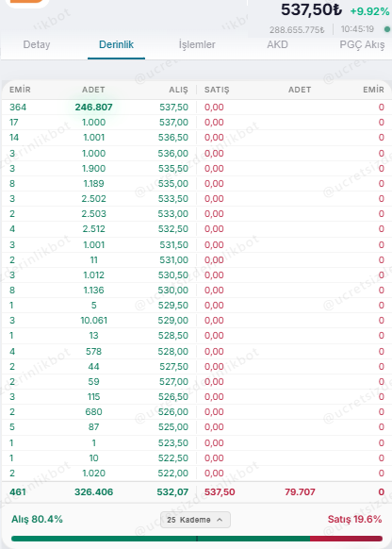The height and width of the screenshot is (549, 392).
Task: Click the 537,50₺ last price
Action: click(x=311, y=9)
